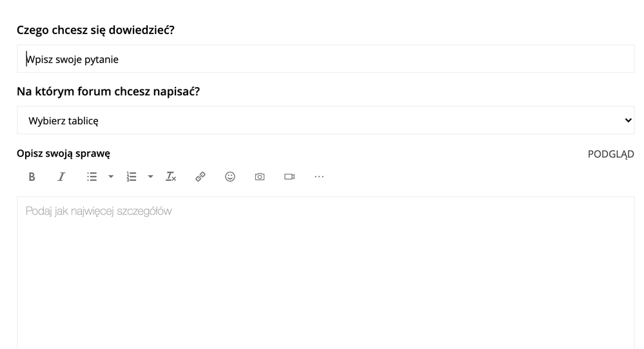
Task: Open the emoji picker
Action: point(230,176)
